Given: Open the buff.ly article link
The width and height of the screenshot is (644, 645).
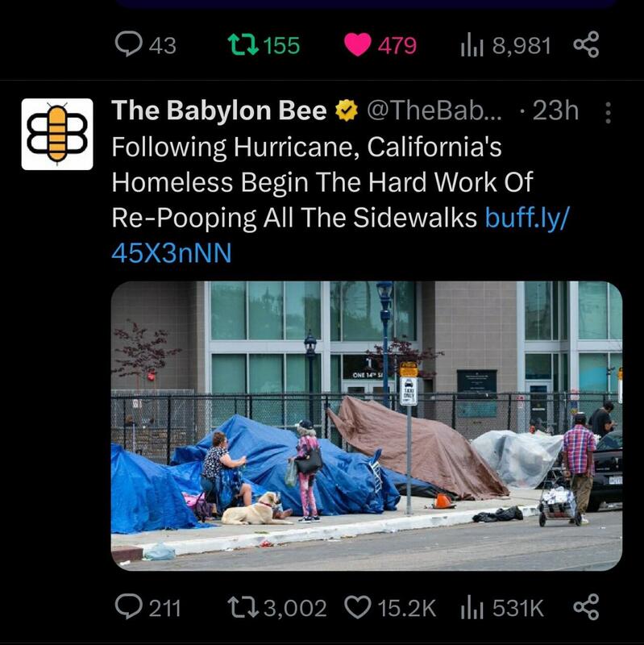Looking at the screenshot, I should coord(340,235).
